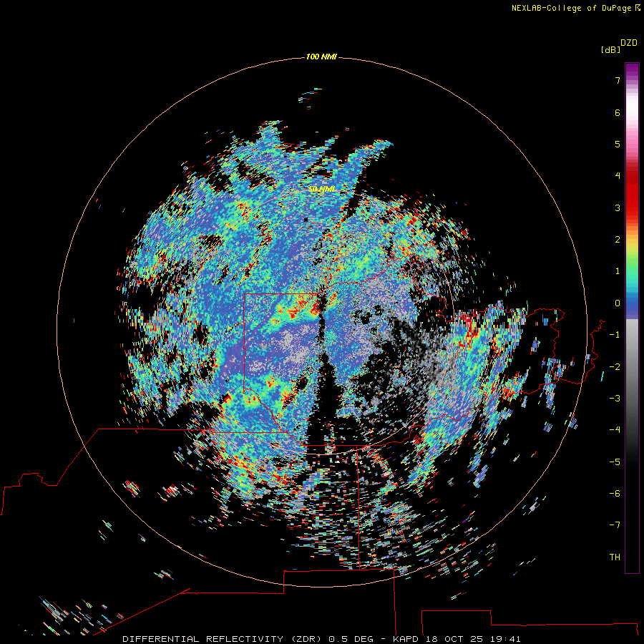Click the -2 value on color scale
644x644 pixels.
point(615,367)
